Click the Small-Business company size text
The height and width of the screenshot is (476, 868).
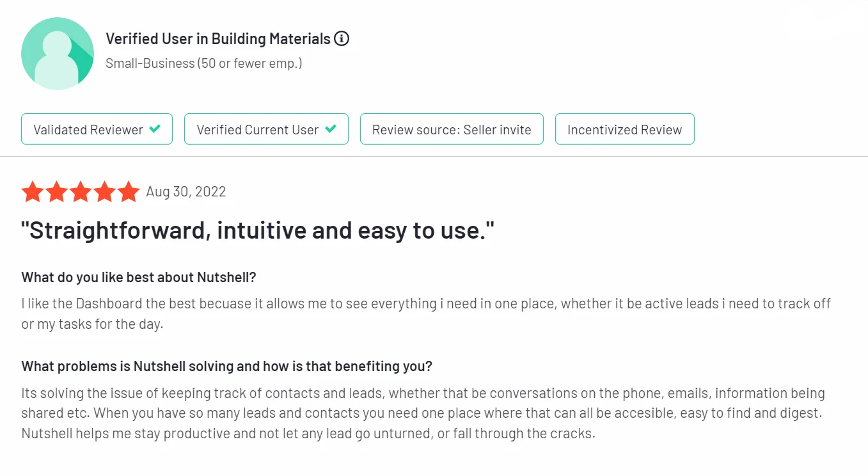(203, 63)
